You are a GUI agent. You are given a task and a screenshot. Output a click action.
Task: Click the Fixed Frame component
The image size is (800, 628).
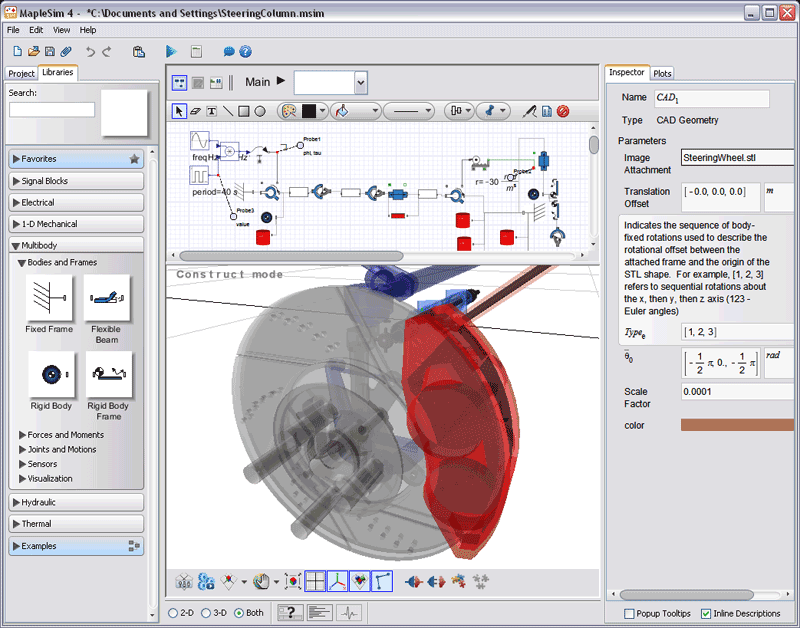[x=49, y=297]
